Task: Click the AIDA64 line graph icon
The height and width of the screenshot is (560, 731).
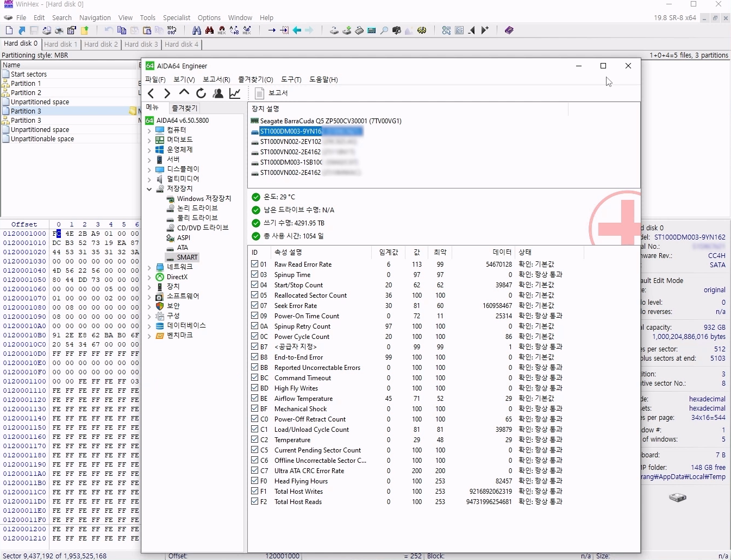Action: (235, 93)
